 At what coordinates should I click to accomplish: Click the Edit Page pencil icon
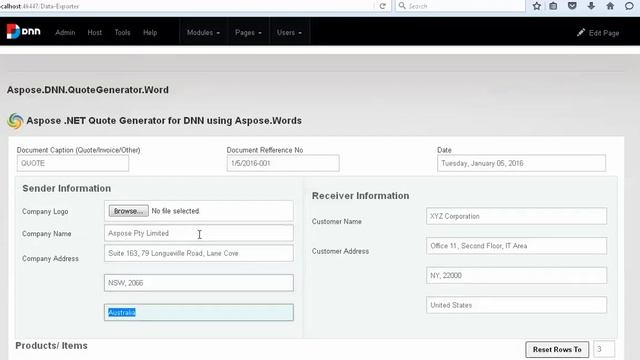(581, 32)
